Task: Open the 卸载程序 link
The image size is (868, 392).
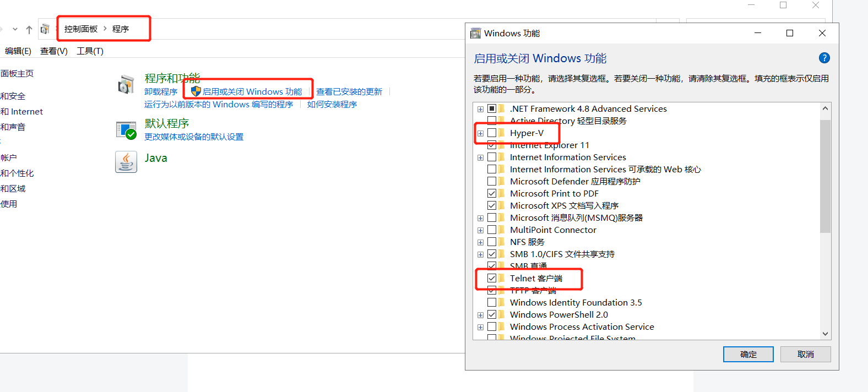Action: [x=161, y=91]
